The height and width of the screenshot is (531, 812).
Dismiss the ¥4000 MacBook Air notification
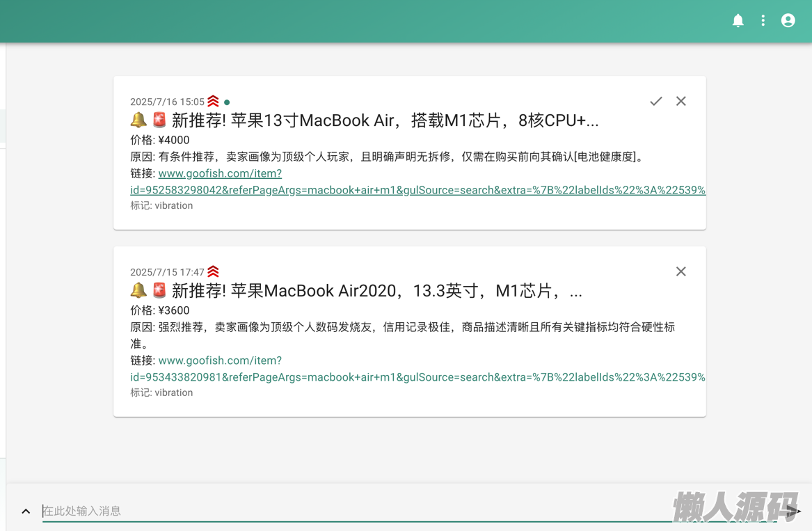(680, 101)
